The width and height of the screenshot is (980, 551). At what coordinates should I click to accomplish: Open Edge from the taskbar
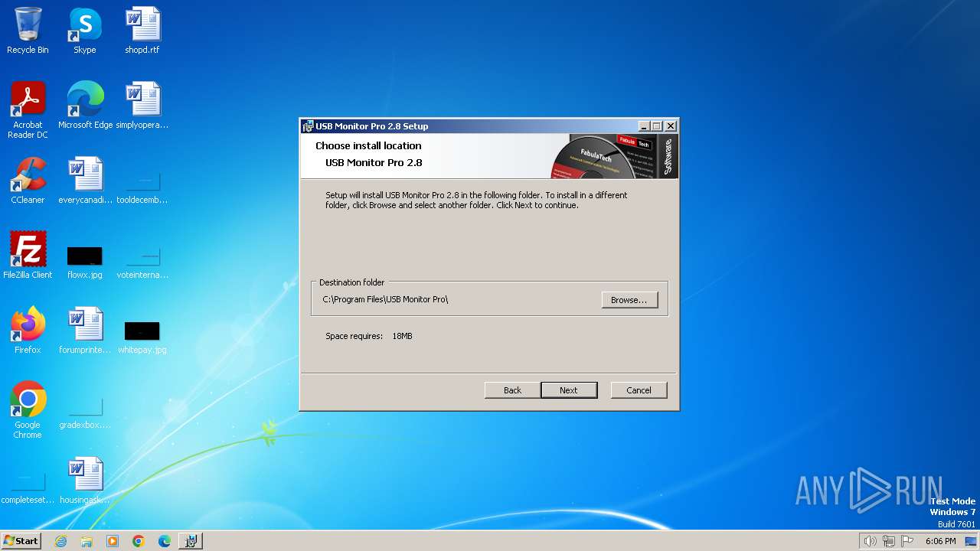coord(165,541)
